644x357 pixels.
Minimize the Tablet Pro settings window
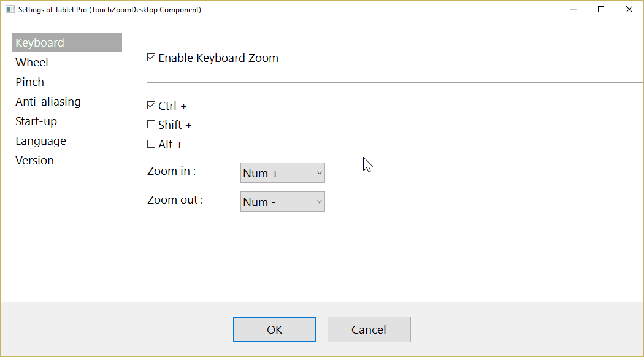(573, 9)
